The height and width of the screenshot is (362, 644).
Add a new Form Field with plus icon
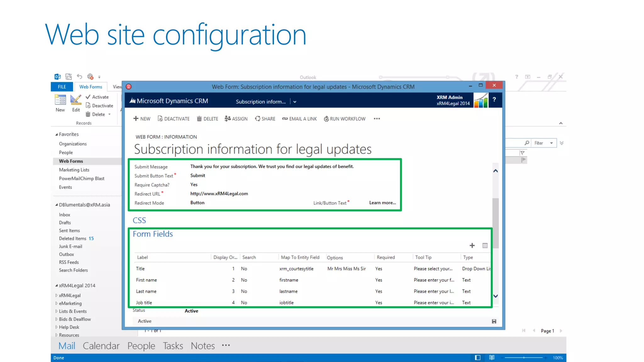472,245
